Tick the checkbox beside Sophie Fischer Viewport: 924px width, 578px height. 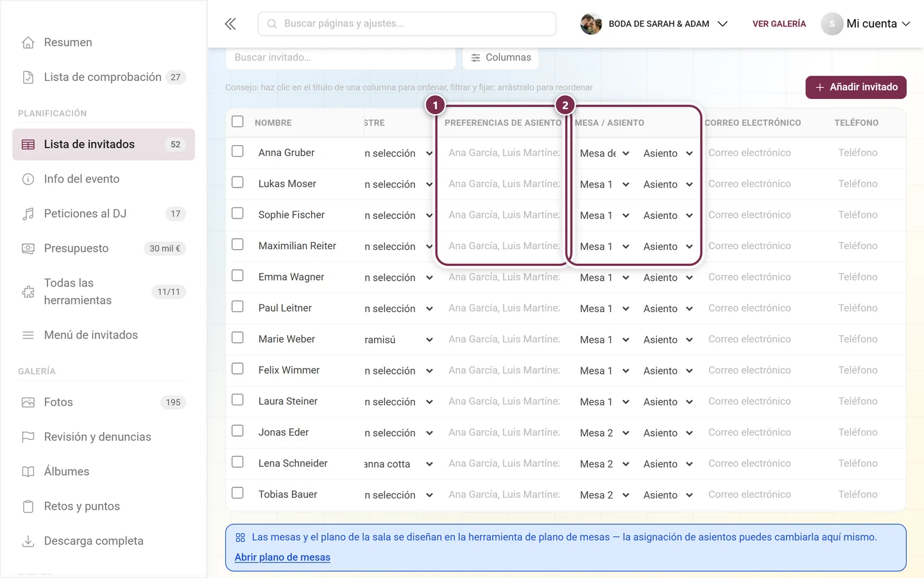tap(237, 213)
